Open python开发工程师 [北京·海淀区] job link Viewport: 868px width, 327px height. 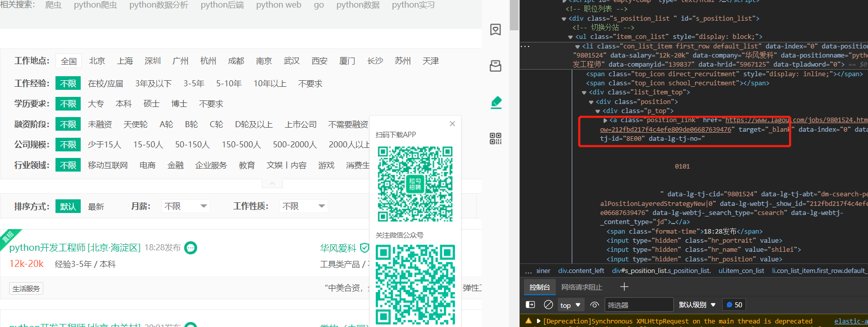[75, 248]
